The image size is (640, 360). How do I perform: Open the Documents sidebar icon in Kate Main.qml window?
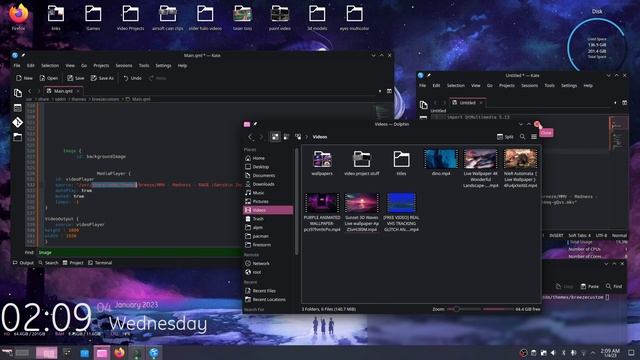tap(18, 93)
